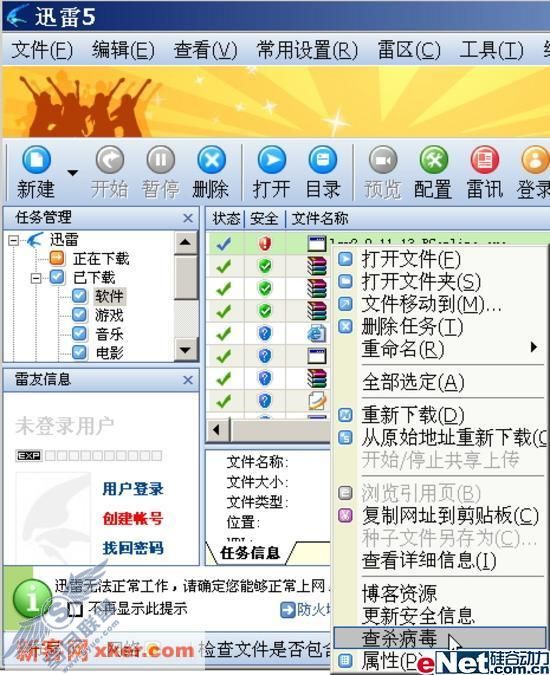The image size is (550, 675).
Task: Toggle the 软件 category checkbox
Action: point(79,296)
